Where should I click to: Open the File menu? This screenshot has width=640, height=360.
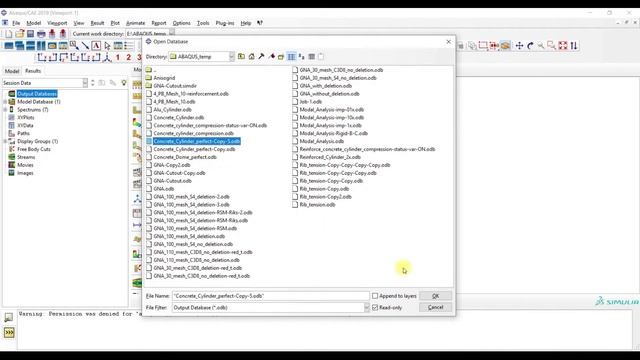tap(16, 23)
